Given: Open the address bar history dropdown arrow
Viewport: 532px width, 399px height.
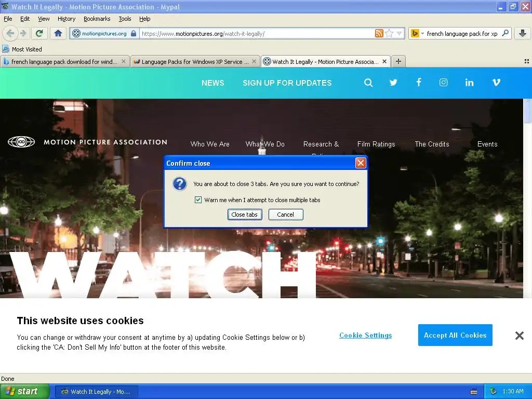Looking at the screenshot, I should [x=400, y=33].
